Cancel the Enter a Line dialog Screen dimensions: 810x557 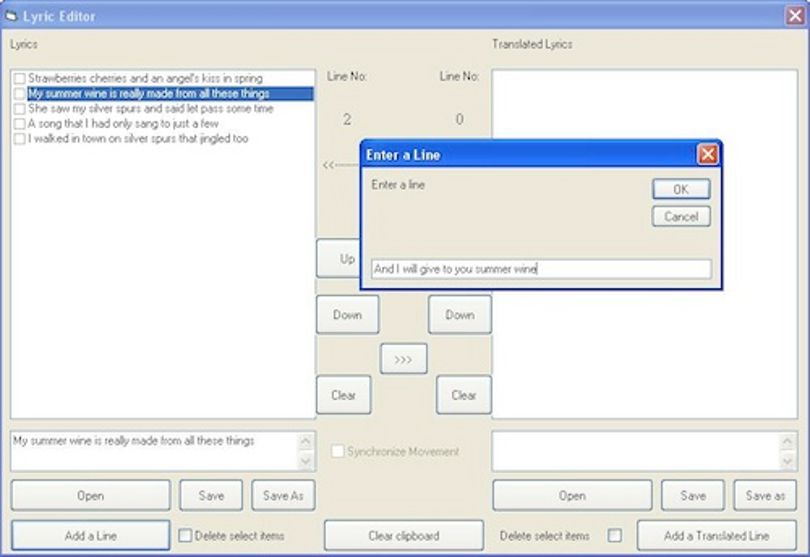681,216
